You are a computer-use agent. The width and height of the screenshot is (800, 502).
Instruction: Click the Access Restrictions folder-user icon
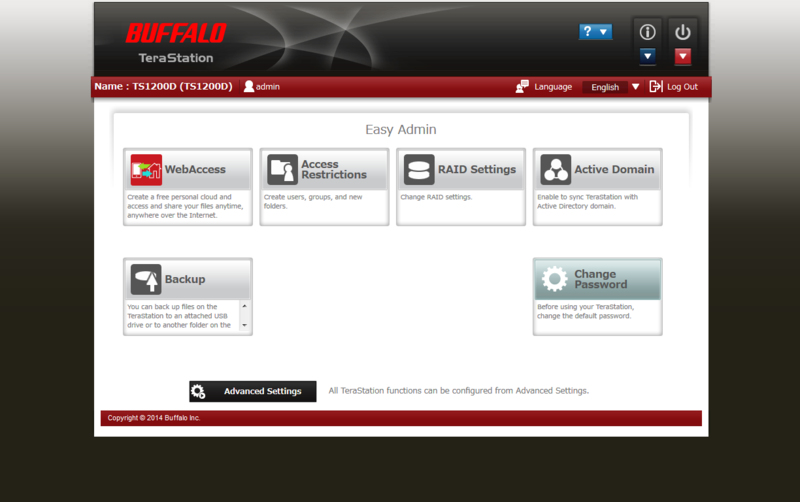pos(282,170)
